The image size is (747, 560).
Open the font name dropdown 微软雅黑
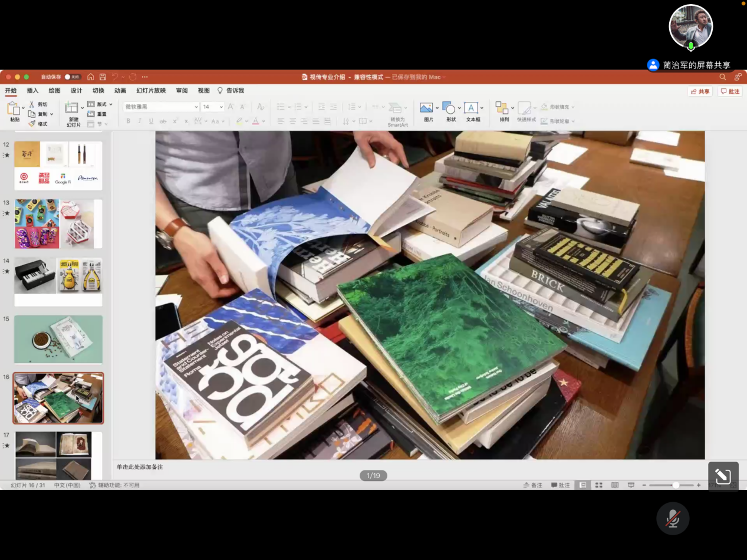tap(161, 107)
